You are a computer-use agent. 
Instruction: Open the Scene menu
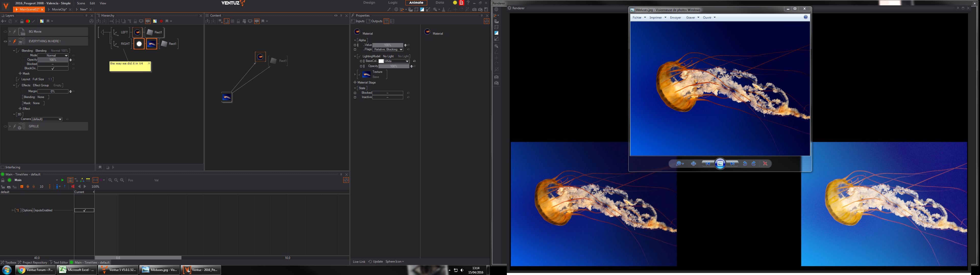pyautogui.click(x=81, y=3)
